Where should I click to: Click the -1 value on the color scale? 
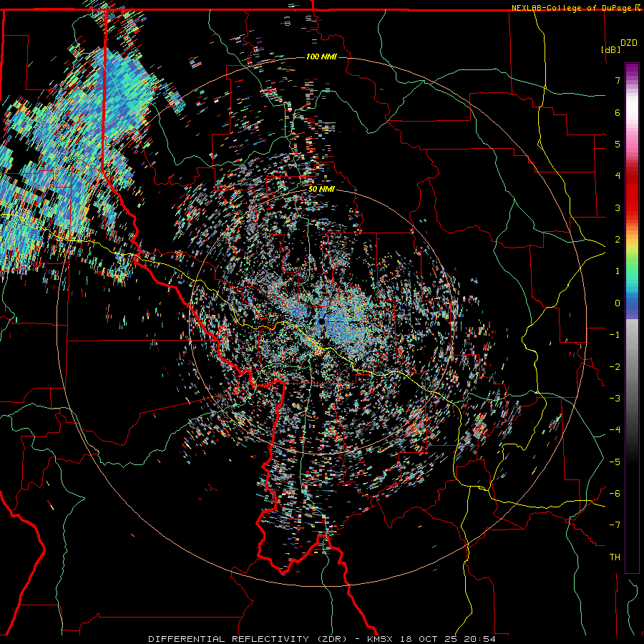pyautogui.click(x=615, y=335)
